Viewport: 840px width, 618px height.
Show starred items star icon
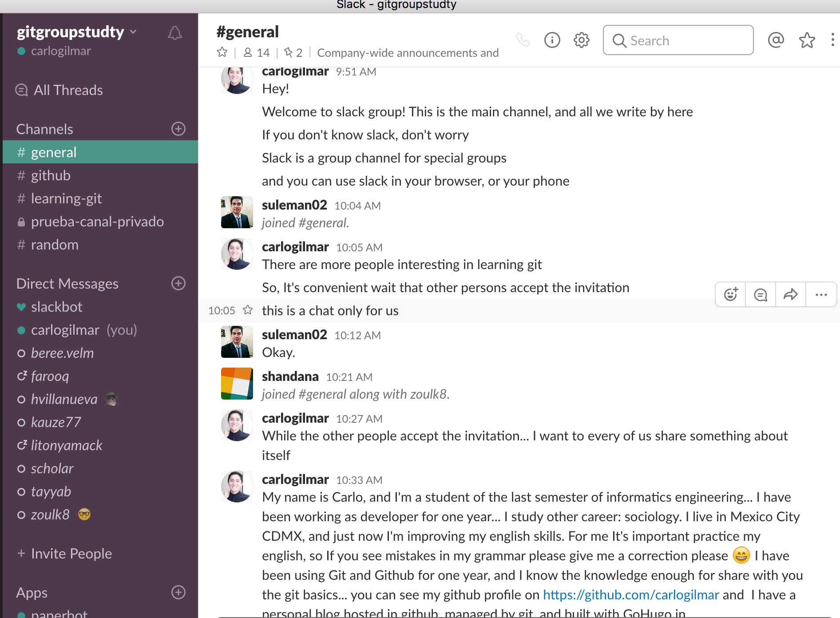pos(807,40)
